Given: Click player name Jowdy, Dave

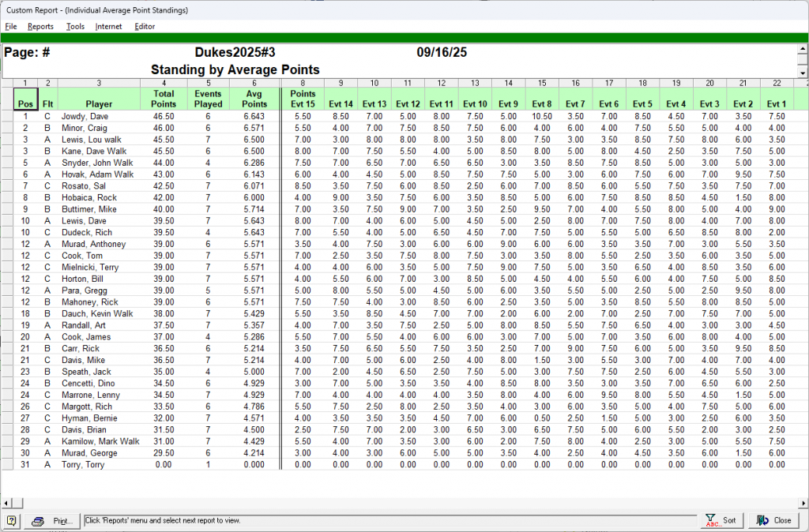Looking at the screenshot, I should [85, 116].
